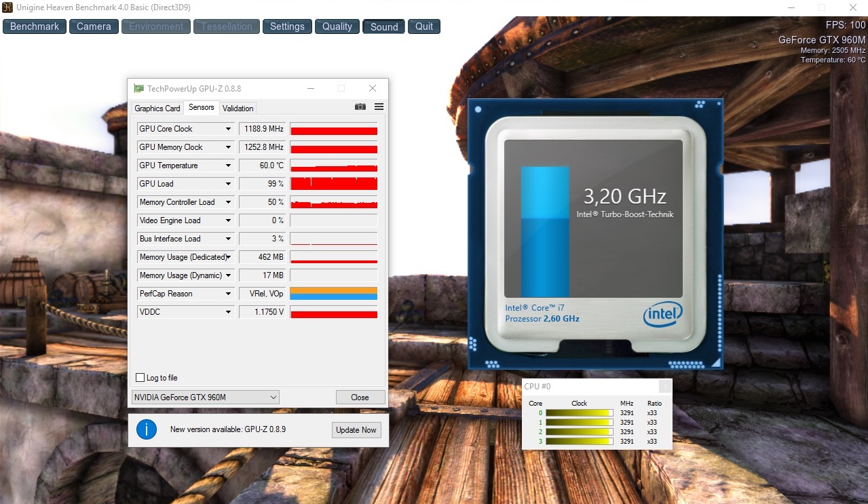Click the FPS: 100 counter
The height and width of the screenshot is (504, 868).
846,25
